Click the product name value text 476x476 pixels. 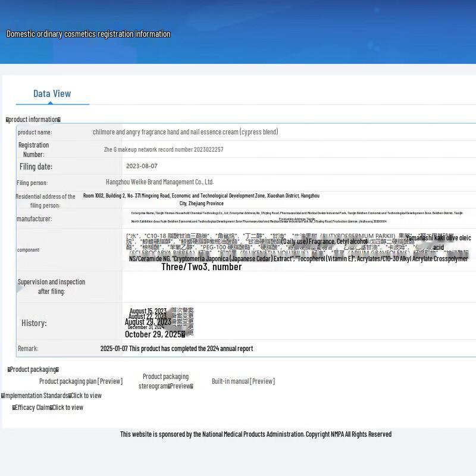coord(185,132)
